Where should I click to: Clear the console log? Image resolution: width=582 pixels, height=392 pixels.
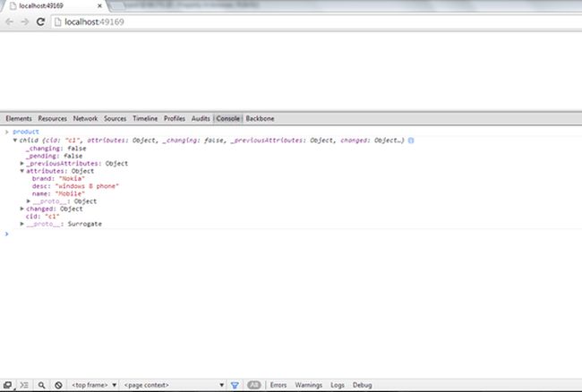(58, 386)
